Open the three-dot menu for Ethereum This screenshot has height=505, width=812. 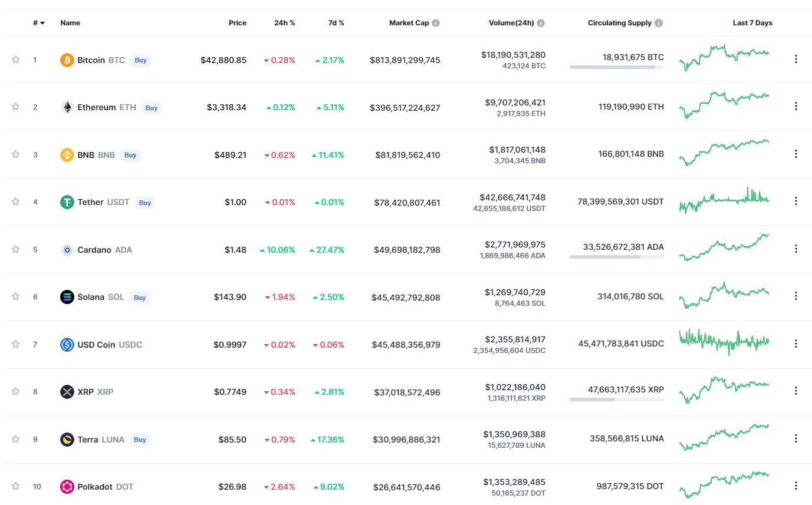pyautogui.click(x=796, y=106)
